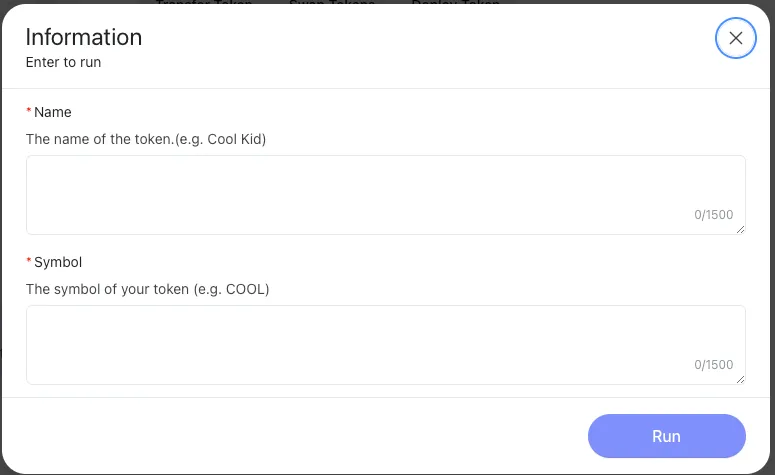Click the Information dialog heading
Viewport: 775px width, 475px height.
[84, 38]
